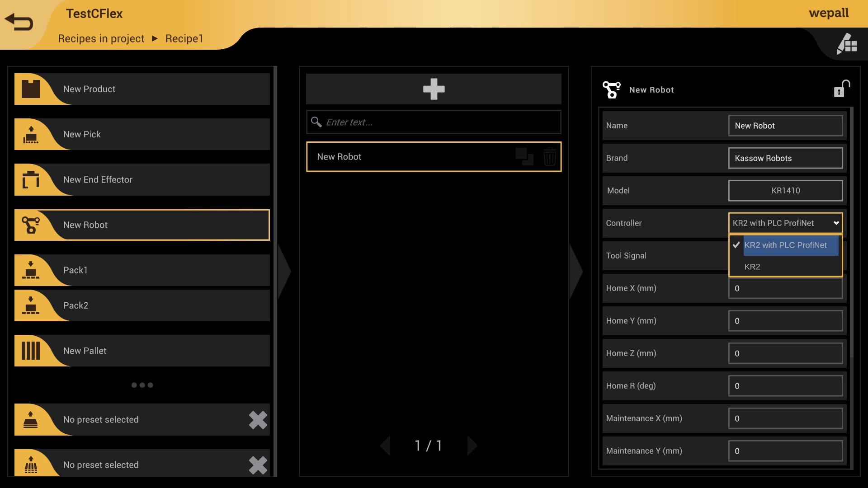The width and height of the screenshot is (868, 488).
Task: Open Recipes in project breadcrumb
Action: click(x=101, y=39)
